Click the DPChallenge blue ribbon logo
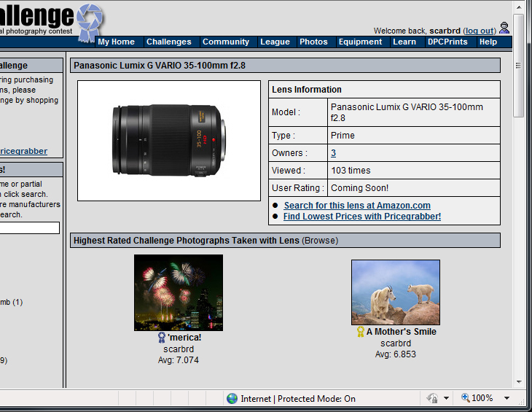 coord(90,23)
